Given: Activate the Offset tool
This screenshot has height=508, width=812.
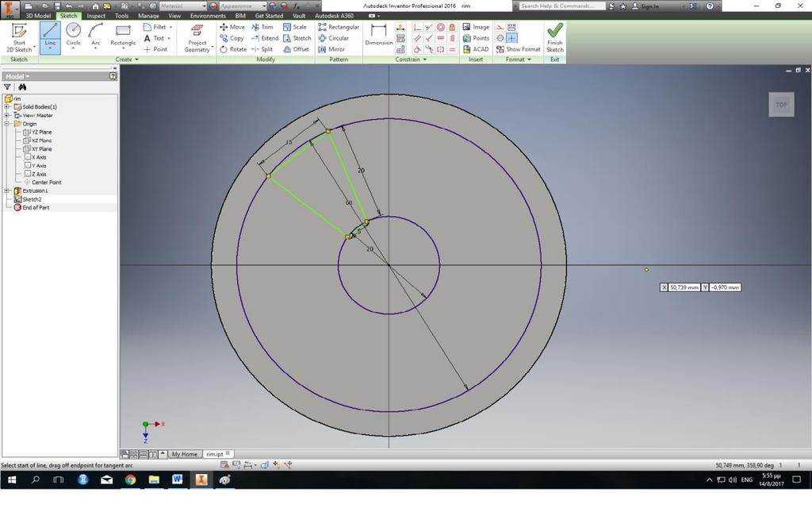Looking at the screenshot, I should (296, 49).
